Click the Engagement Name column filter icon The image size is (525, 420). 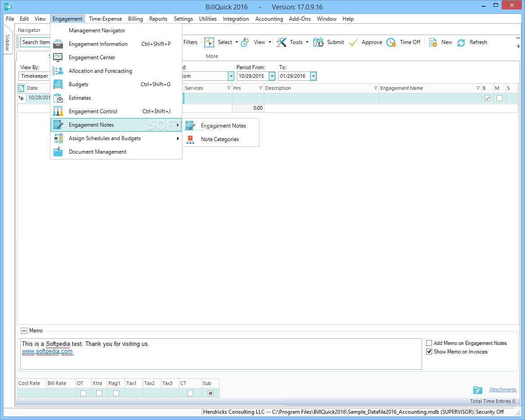[x=478, y=88]
